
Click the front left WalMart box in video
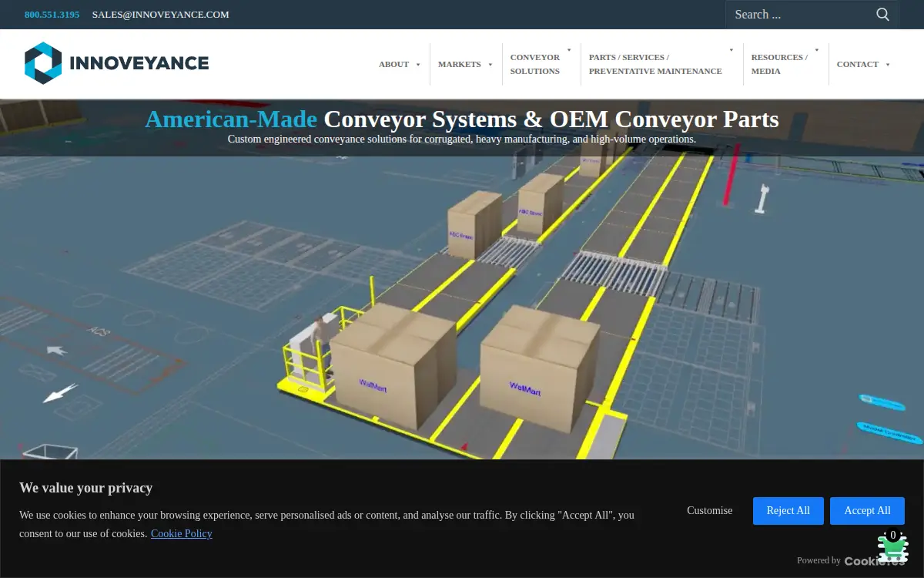393,365
